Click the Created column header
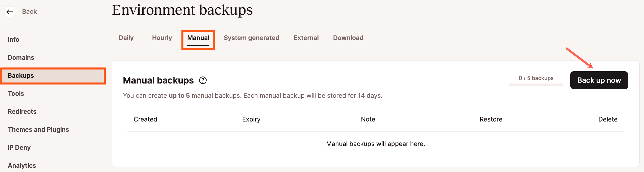The image size is (644, 172). coord(145,119)
